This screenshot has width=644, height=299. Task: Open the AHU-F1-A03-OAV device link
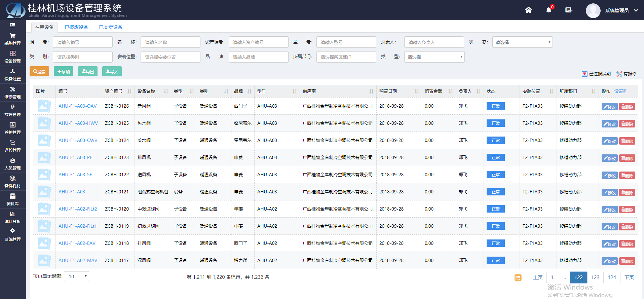click(x=77, y=106)
